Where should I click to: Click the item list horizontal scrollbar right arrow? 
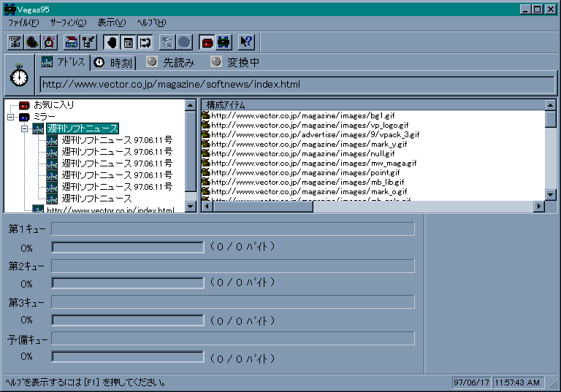[539, 207]
